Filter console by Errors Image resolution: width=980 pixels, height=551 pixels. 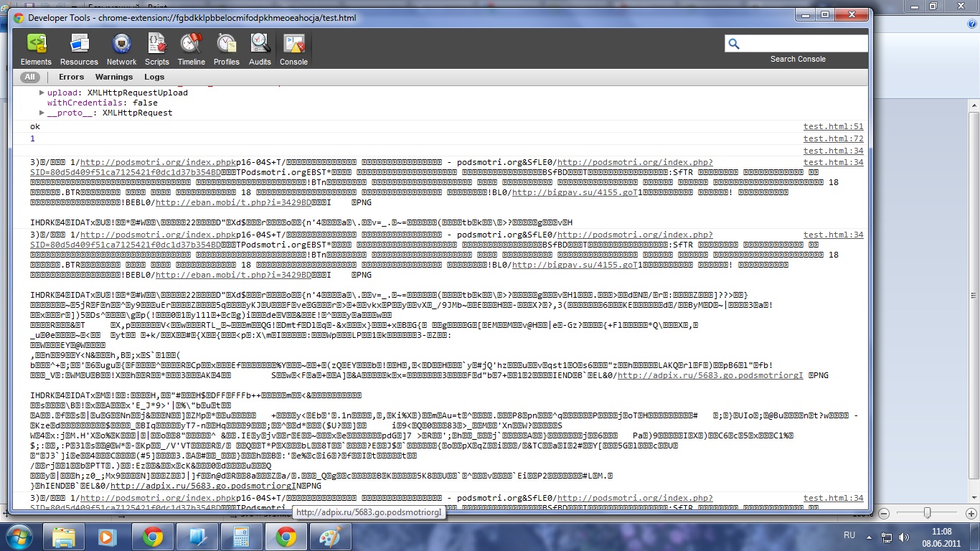click(x=71, y=77)
